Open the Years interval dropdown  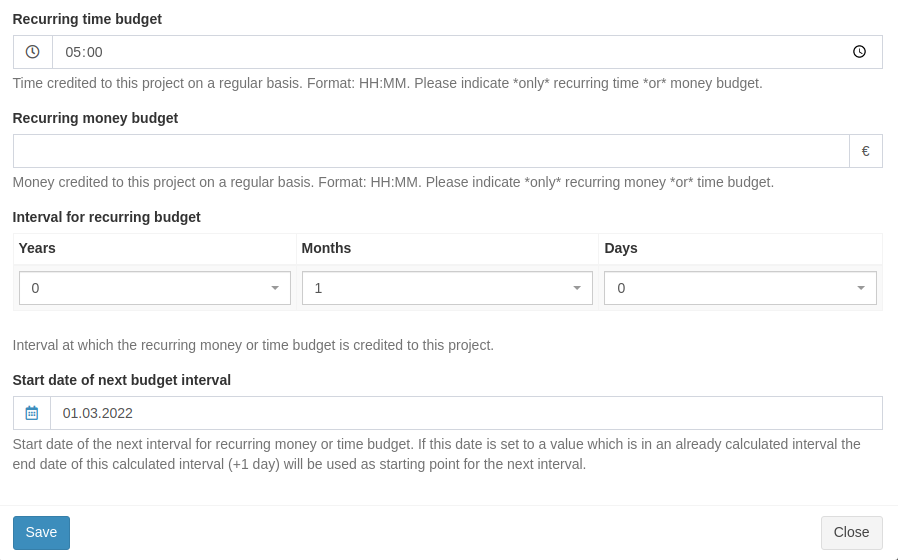point(154,288)
